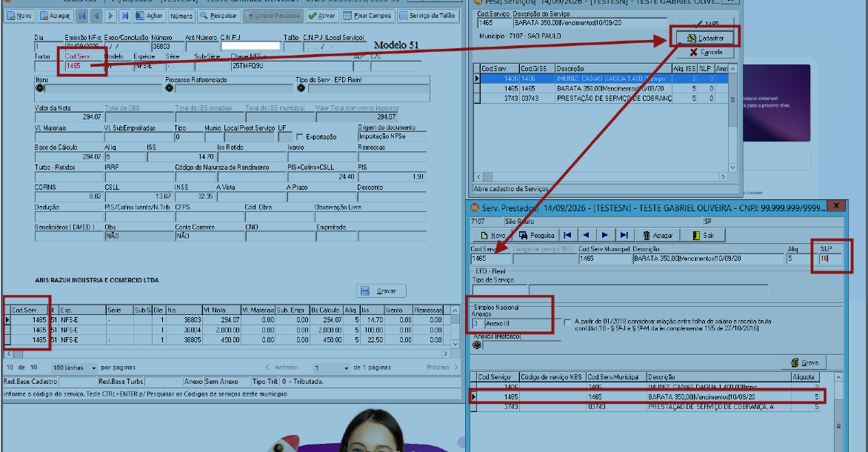Click Descrição column header in Pesq.Serviços list
The height and width of the screenshot is (452, 868).
click(612, 69)
